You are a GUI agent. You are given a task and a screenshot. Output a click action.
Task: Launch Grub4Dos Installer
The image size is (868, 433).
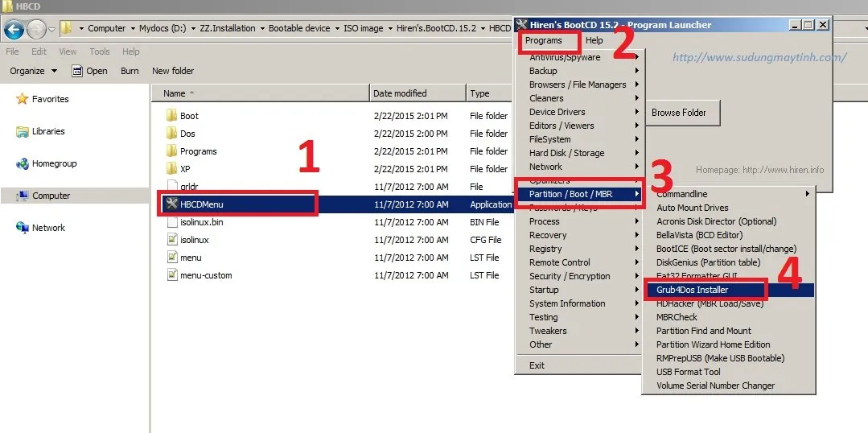coord(729,290)
